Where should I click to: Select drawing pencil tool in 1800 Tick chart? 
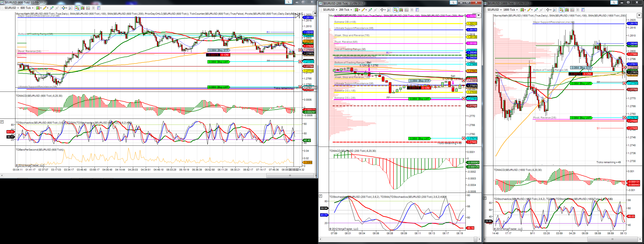[529, 10]
